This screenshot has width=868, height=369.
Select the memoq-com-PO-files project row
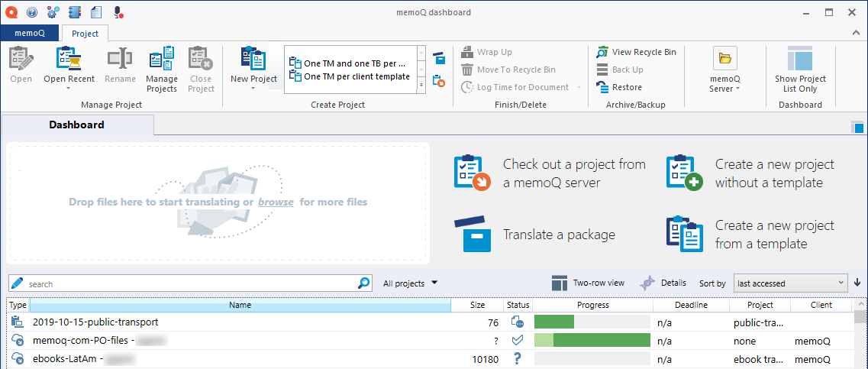(x=431, y=341)
